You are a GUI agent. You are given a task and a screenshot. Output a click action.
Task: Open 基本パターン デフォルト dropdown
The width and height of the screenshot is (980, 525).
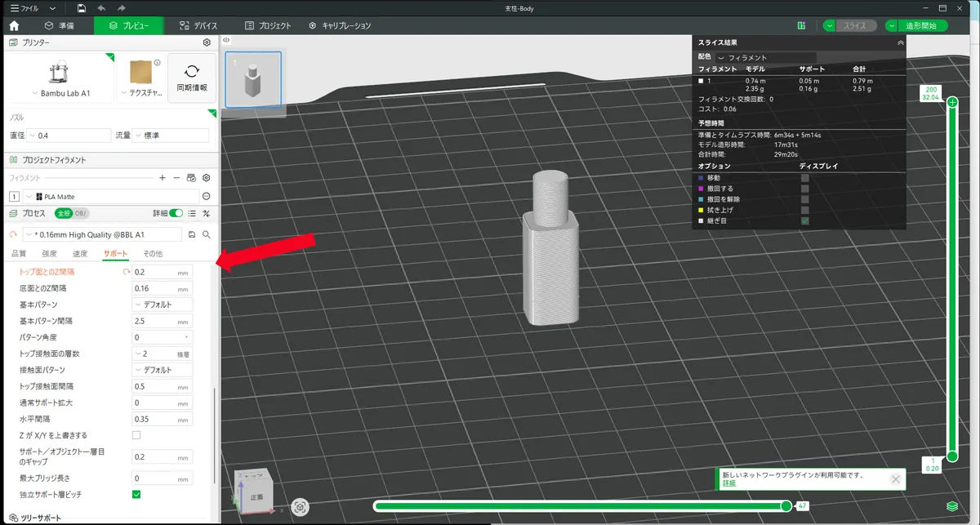pyautogui.click(x=163, y=305)
